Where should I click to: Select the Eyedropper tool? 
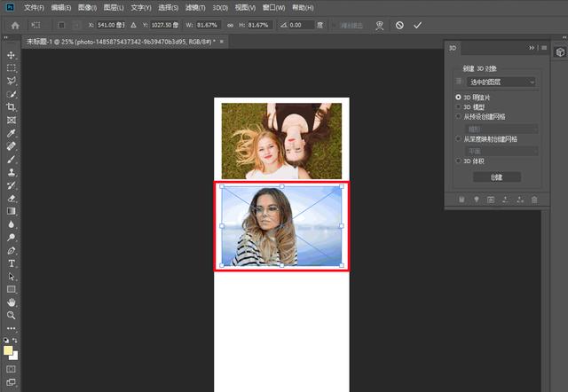tap(12, 132)
